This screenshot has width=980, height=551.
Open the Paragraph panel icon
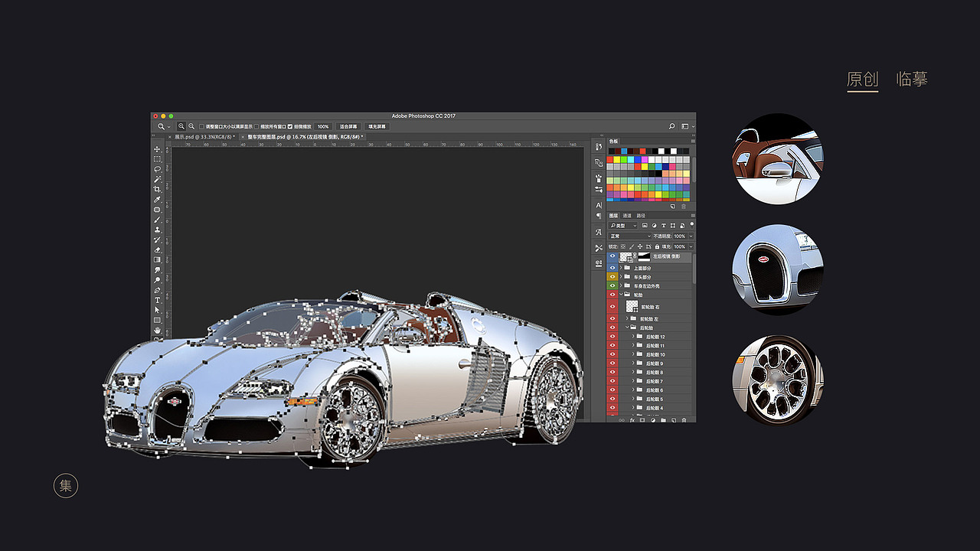pyautogui.click(x=599, y=216)
